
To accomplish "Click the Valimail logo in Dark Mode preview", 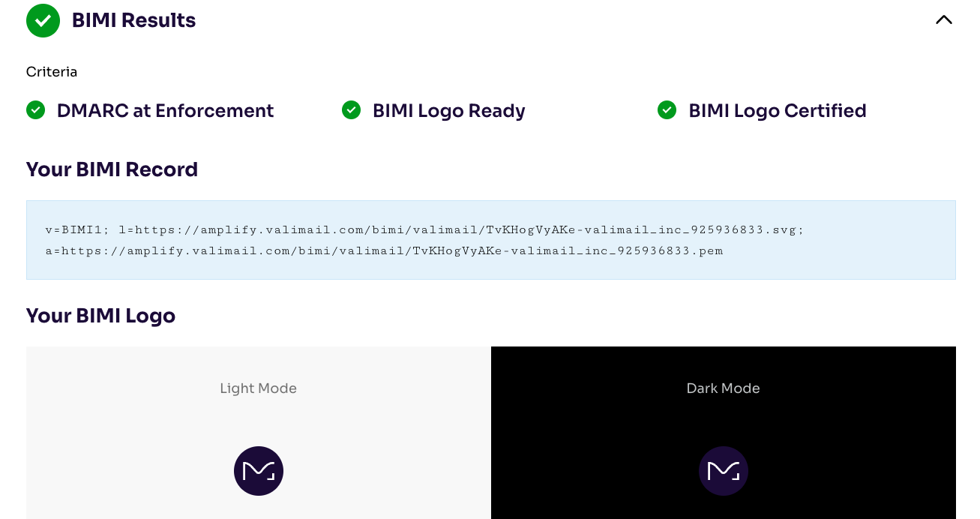I will click(724, 471).
